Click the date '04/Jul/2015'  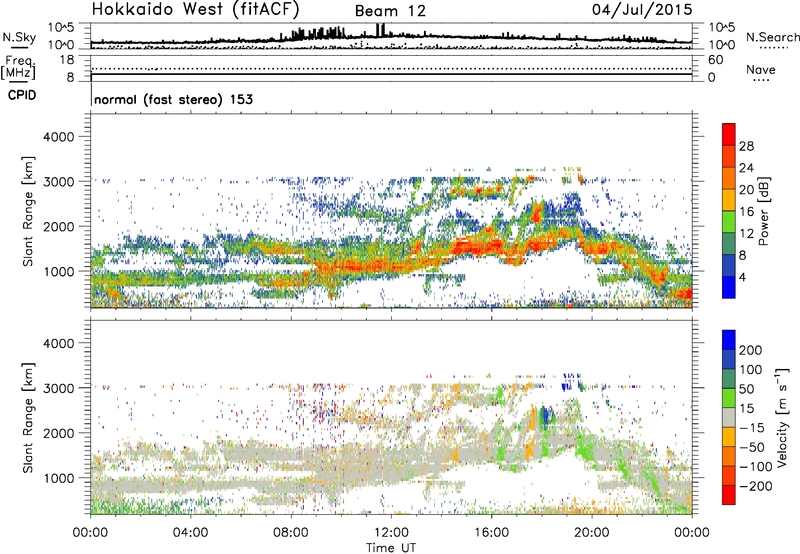tap(642, 10)
